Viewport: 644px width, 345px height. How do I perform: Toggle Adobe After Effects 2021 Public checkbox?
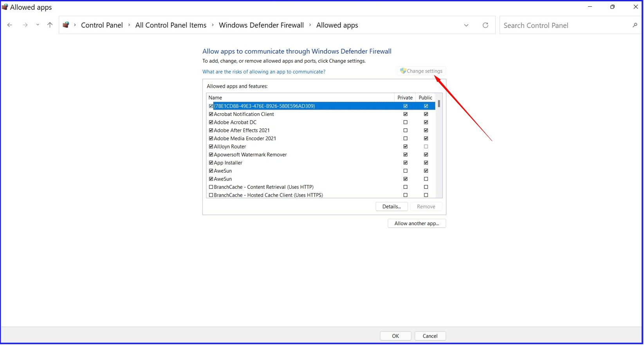(426, 130)
